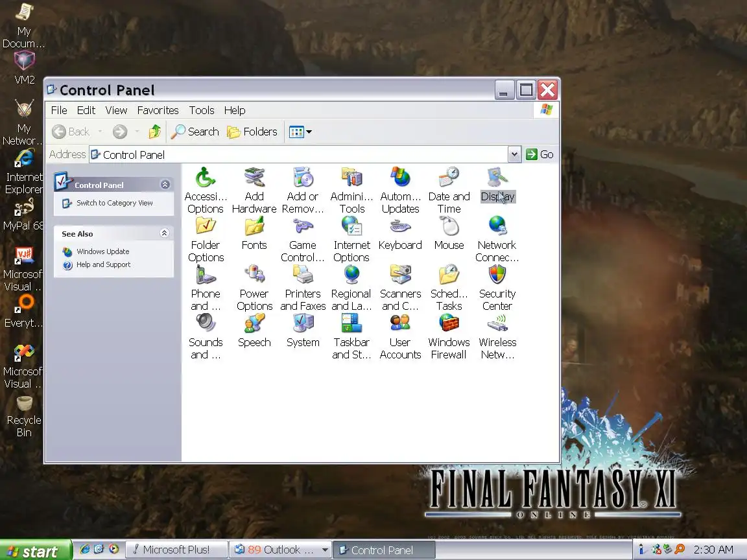Viewport: 747px width, 560px height.
Task: Open Security Center icon
Action: point(497,287)
